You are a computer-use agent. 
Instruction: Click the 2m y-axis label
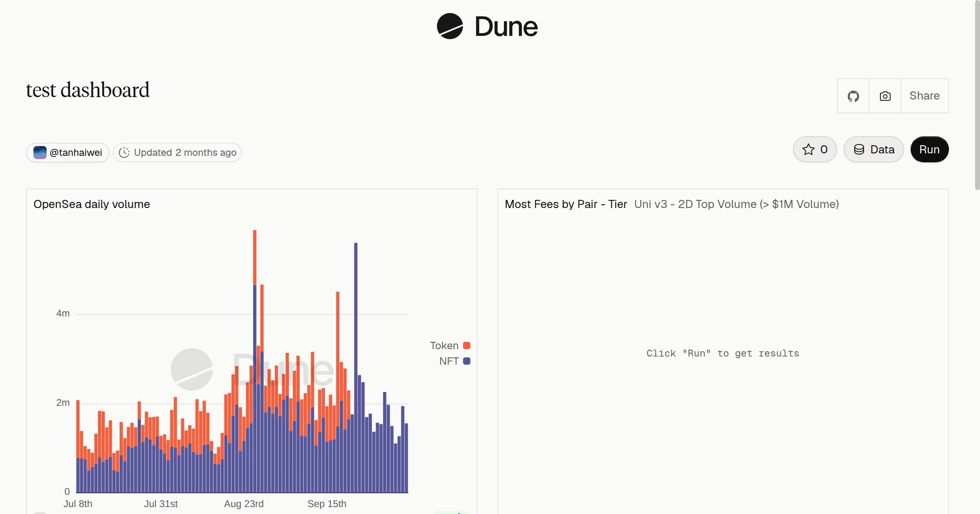pyautogui.click(x=63, y=403)
